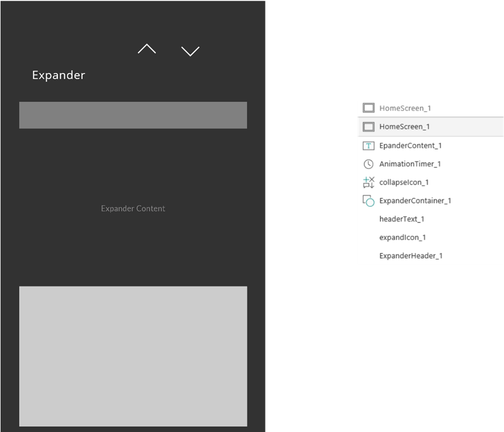Screen dimensions: 504x432
Task: Click the dark gray expander header bar
Action: pyautogui.click(x=133, y=115)
